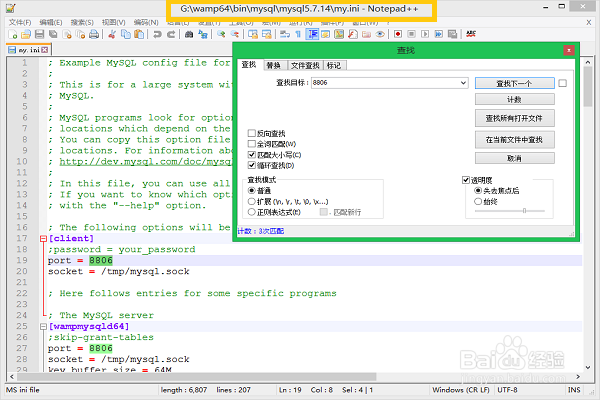Enable the 全词匹配(W) checkbox
600x400 pixels.
coord(251,144)
